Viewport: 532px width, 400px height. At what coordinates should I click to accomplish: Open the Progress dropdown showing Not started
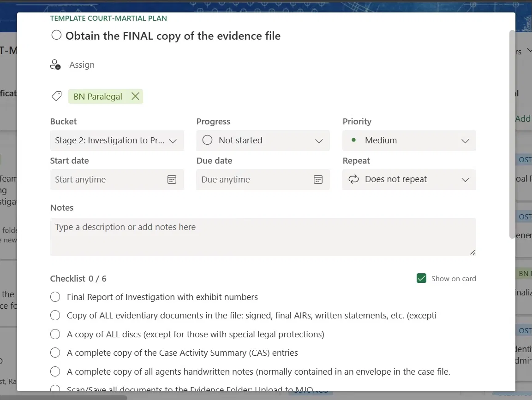(263, 141)
